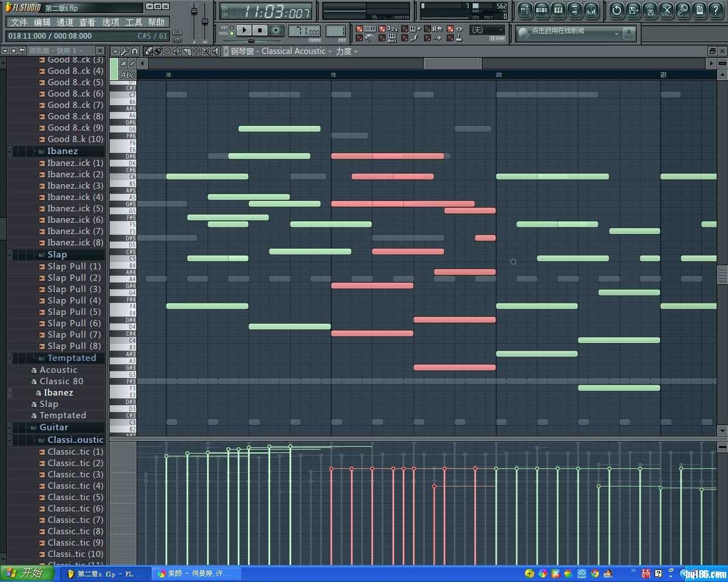This screenshot has width=728, height=582.
Task: Open the project info document icon
Action: click(x=699, y=10)
